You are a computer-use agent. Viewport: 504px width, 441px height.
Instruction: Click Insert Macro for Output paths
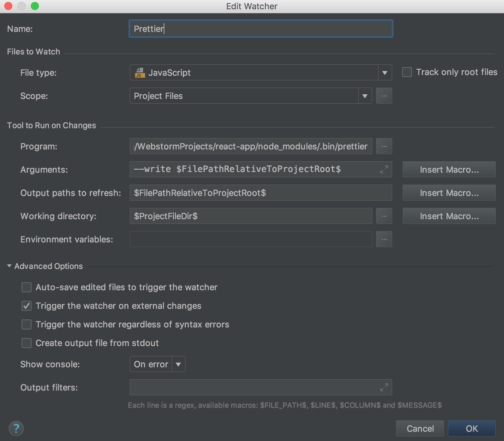449,193
